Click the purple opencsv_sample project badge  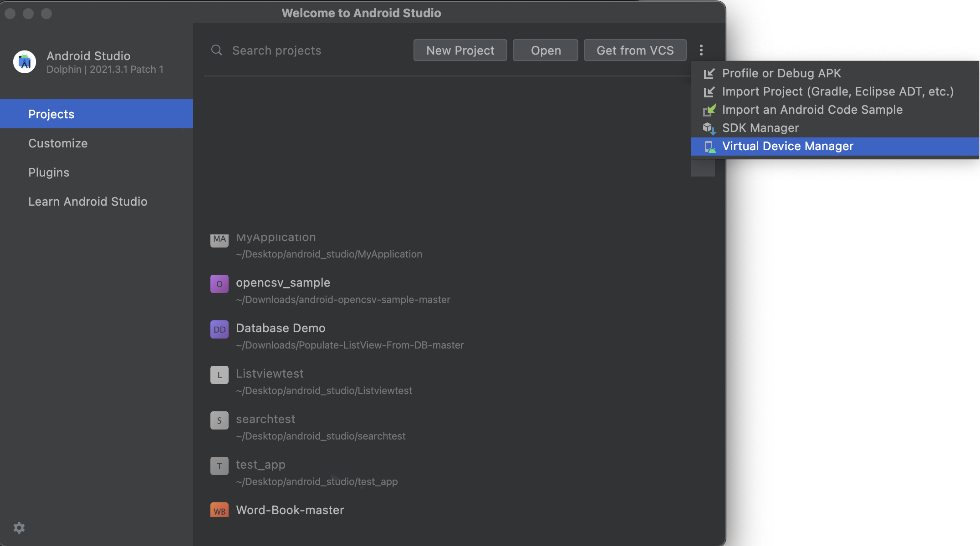[219, 284]
